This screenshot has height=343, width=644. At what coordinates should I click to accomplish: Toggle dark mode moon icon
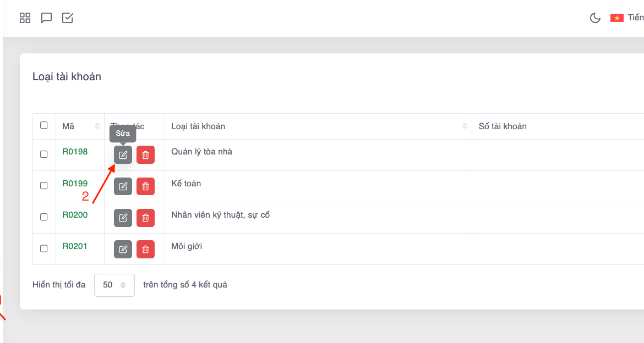[595, 18]
